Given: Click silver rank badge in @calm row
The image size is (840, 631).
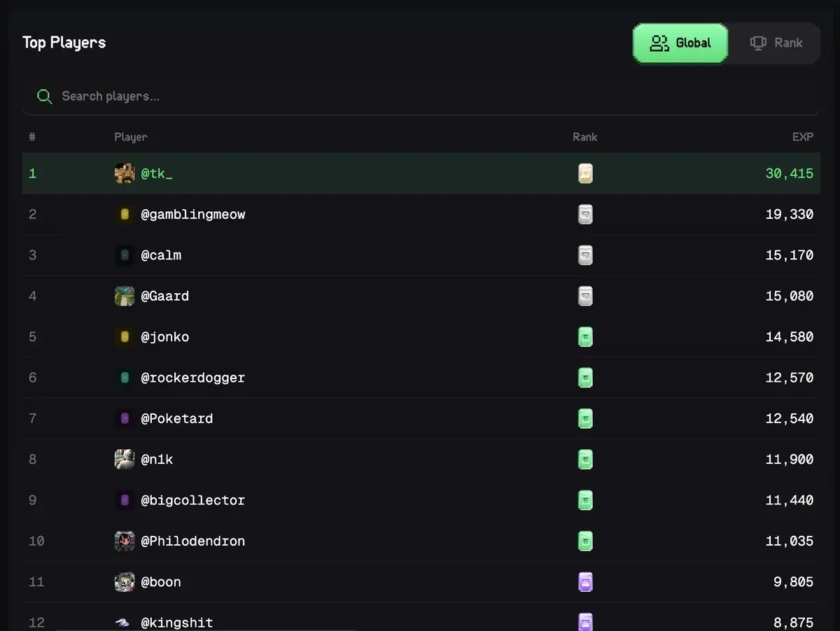Looking at the screenshot, I should tap(585, 255).
